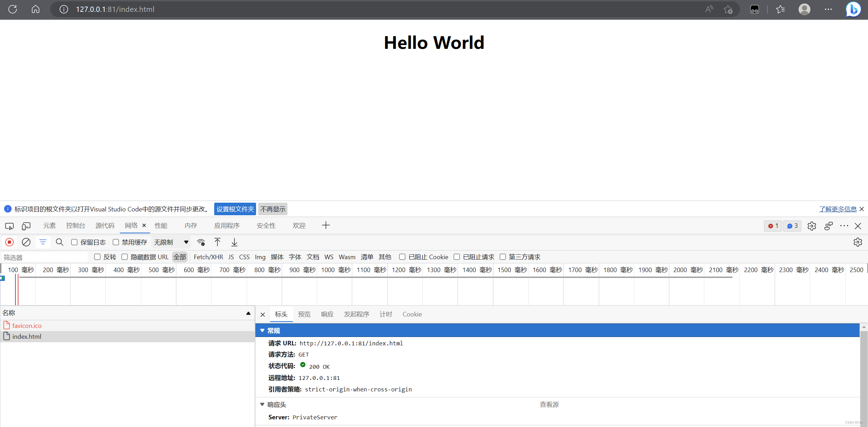This screenshot has height=427, width=868.
Task: Collapse the 响应头 section
Action: pos(262,404)
